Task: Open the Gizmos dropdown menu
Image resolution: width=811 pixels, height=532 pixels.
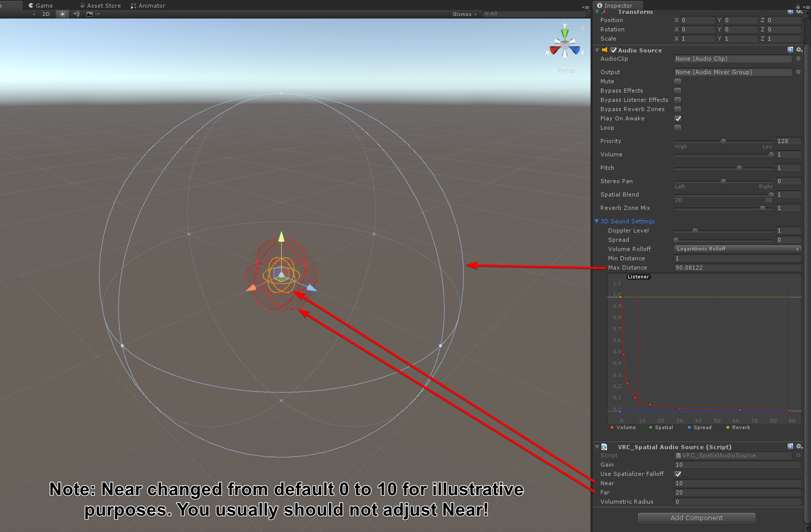Action: [464, 14]
